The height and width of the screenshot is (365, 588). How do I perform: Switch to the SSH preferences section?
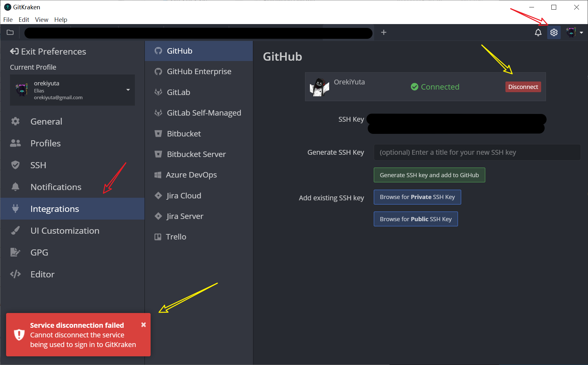[x=38, y=165]
